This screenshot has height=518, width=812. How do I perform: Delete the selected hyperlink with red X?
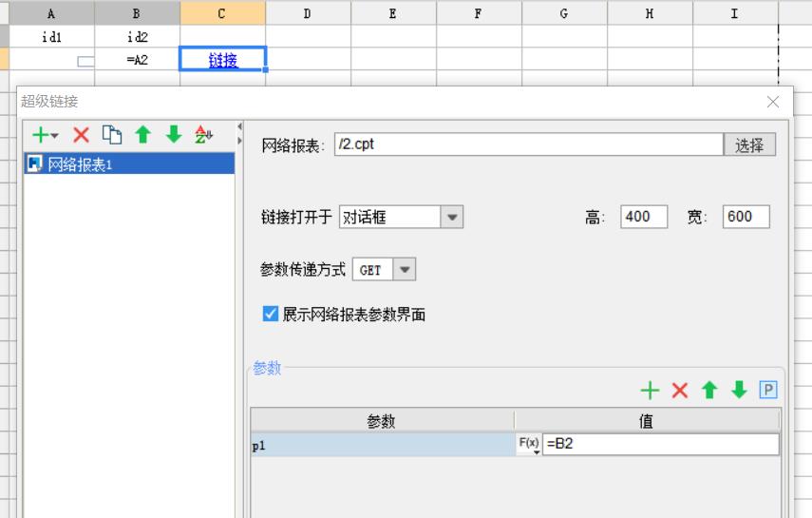[81, 135]
